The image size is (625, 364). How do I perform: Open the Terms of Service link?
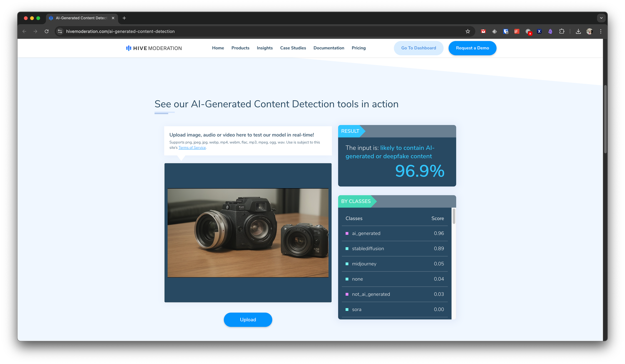click(x=192, y=147)
